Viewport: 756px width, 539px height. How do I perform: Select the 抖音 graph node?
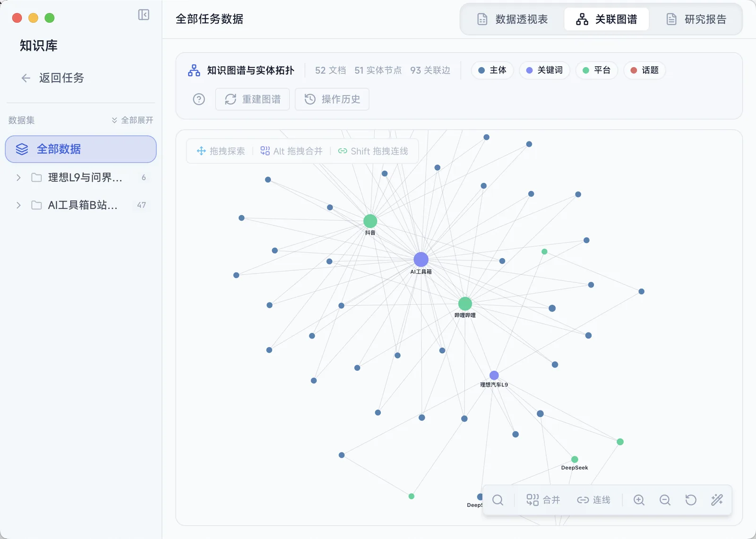[370, 221]
